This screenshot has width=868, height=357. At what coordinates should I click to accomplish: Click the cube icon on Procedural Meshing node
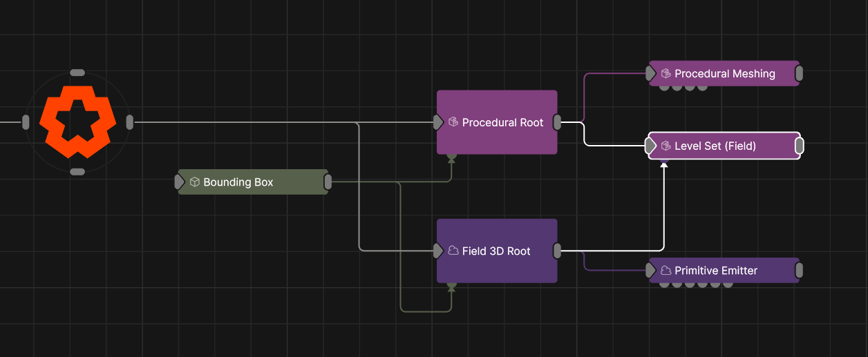[666, 73]
